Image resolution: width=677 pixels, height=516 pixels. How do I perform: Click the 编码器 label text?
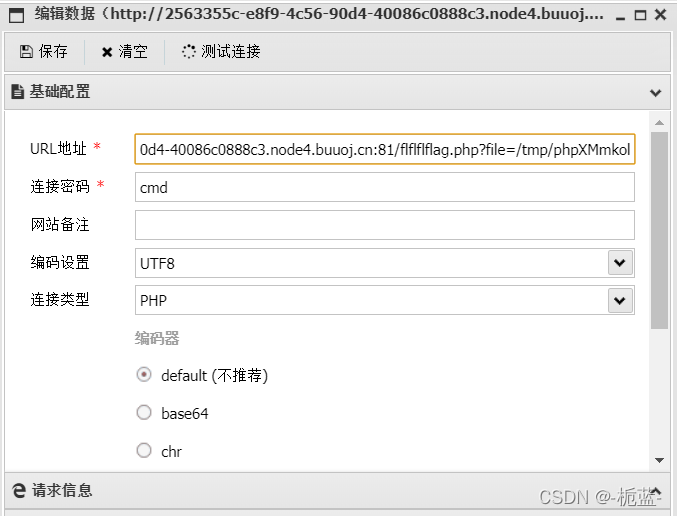click(157, 338)
